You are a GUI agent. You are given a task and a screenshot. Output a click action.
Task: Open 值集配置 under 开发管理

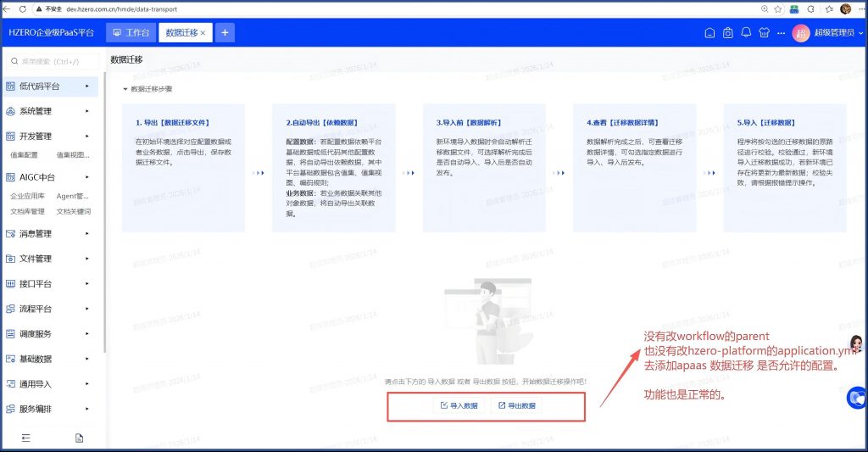pyautogui.click(x=24, y=155)
